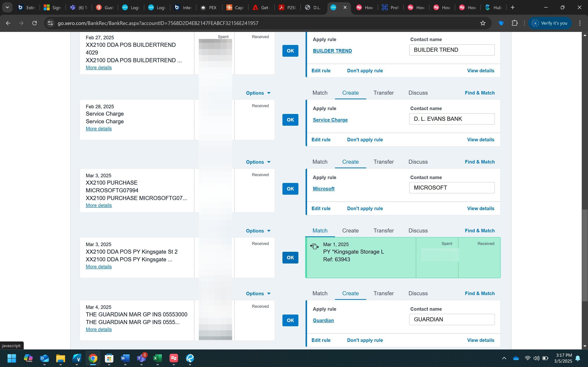
Task: Click OK to reconcile Builder Trend transaction
Action: tap(290, 51)
